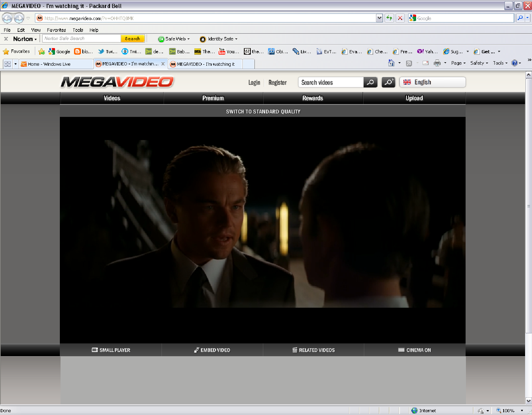Click the address bar URL field

(205, 18)
